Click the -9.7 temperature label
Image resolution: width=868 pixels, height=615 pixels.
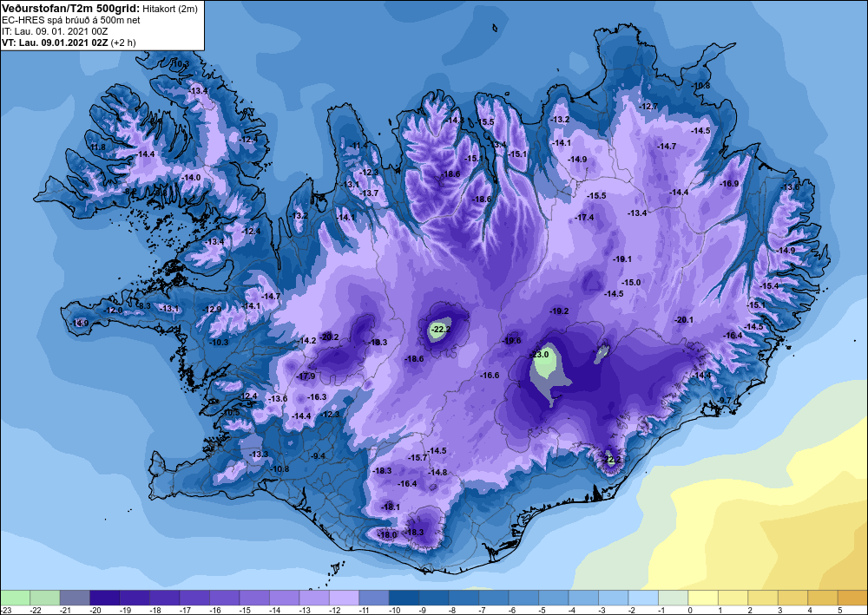pyautogui.click(x=724, y=401)
